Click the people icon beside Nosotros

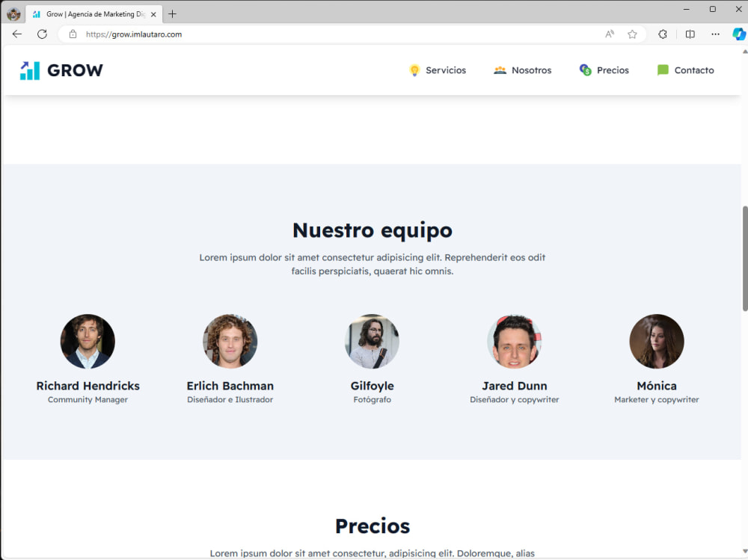pos(500,70)
